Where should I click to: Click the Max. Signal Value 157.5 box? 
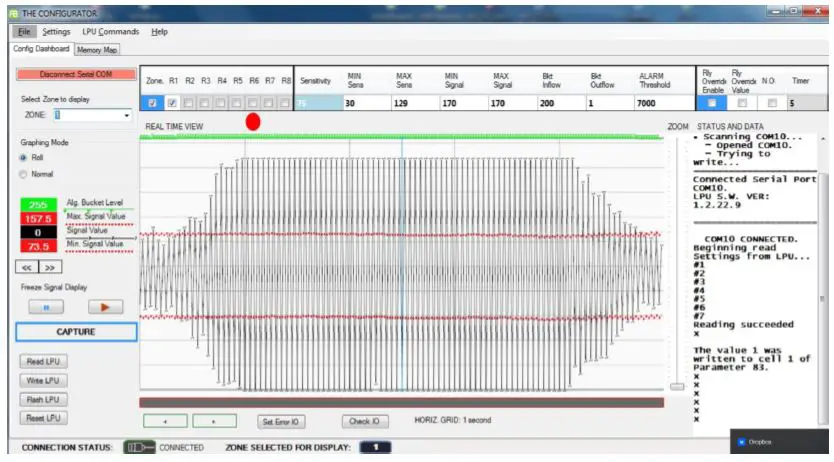(x=38, y=219)
